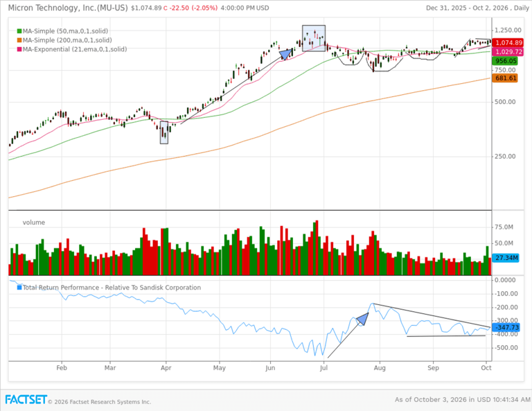Click the Mar date axis label
Screen dimensions: 532x411
110,368
